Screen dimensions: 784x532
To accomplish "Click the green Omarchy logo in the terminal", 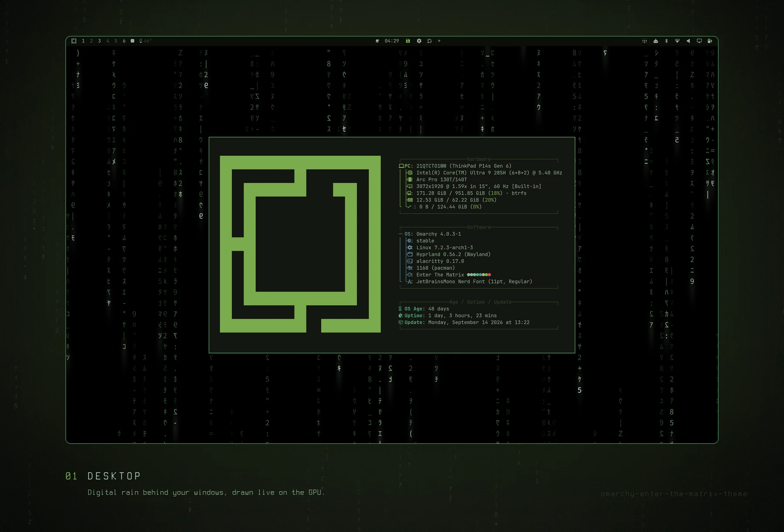I will click(x=300, y=244).
